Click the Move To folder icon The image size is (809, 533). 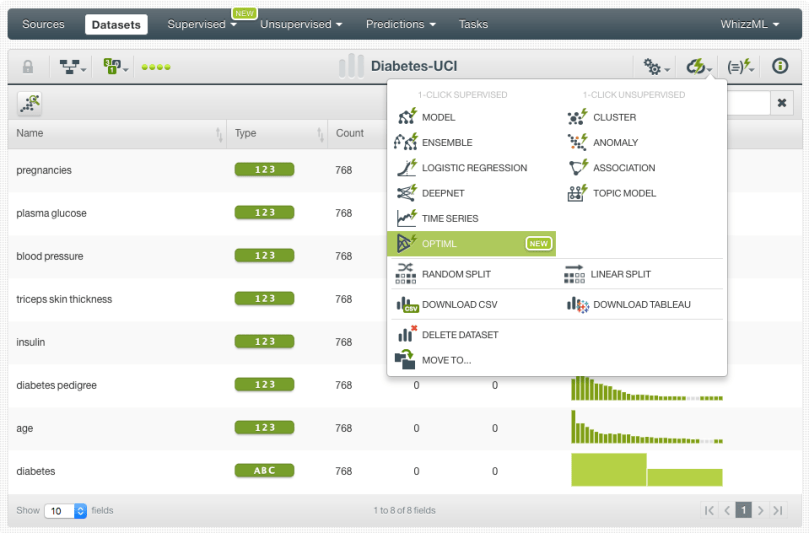pos(405,359)
